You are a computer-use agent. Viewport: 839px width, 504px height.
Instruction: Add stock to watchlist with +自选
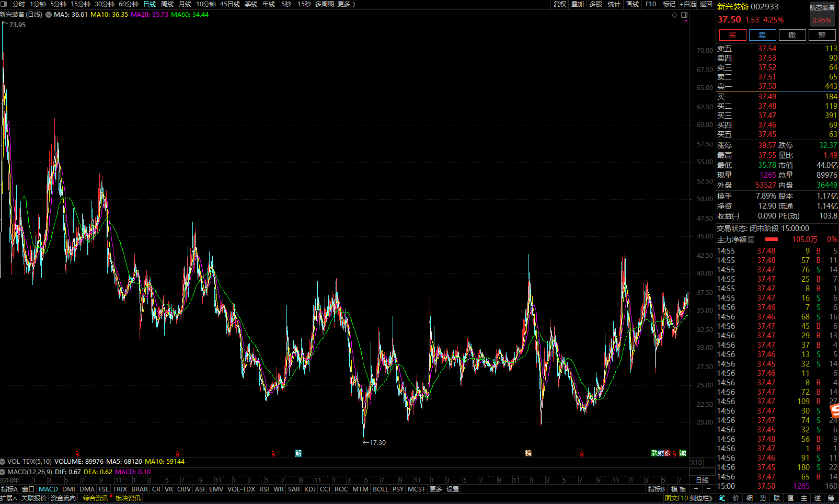[688, 4]
